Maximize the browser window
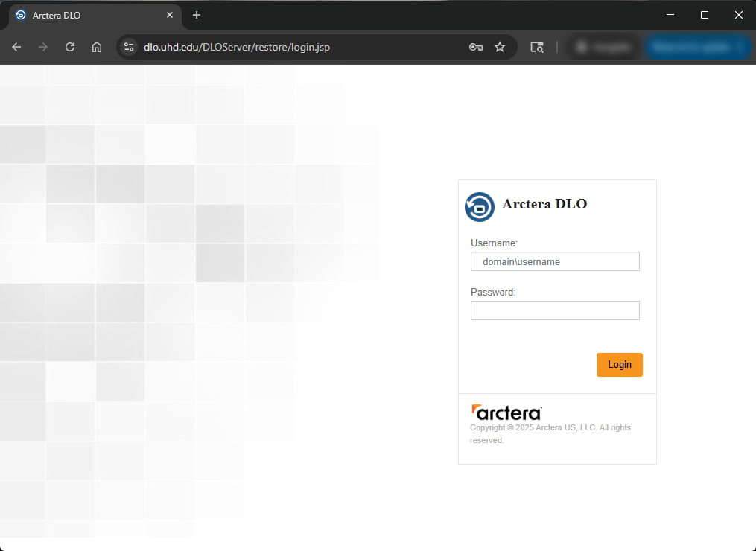Image resolution: width=756 pixels, height=551 pixels. point(704,15)
